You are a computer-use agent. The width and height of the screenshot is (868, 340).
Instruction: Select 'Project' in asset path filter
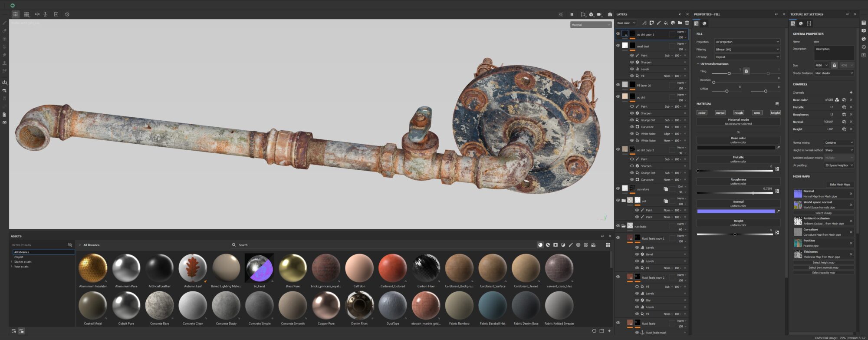pyautogui.click(x=19, y=257)
